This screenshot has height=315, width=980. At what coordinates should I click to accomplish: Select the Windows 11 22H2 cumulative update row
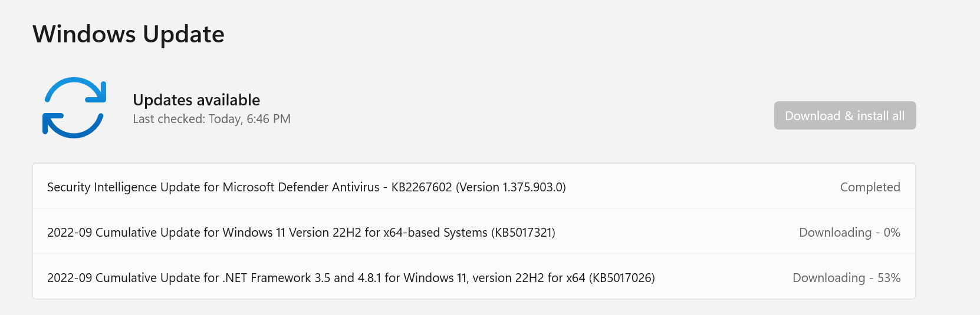click(x=474, y=232)
